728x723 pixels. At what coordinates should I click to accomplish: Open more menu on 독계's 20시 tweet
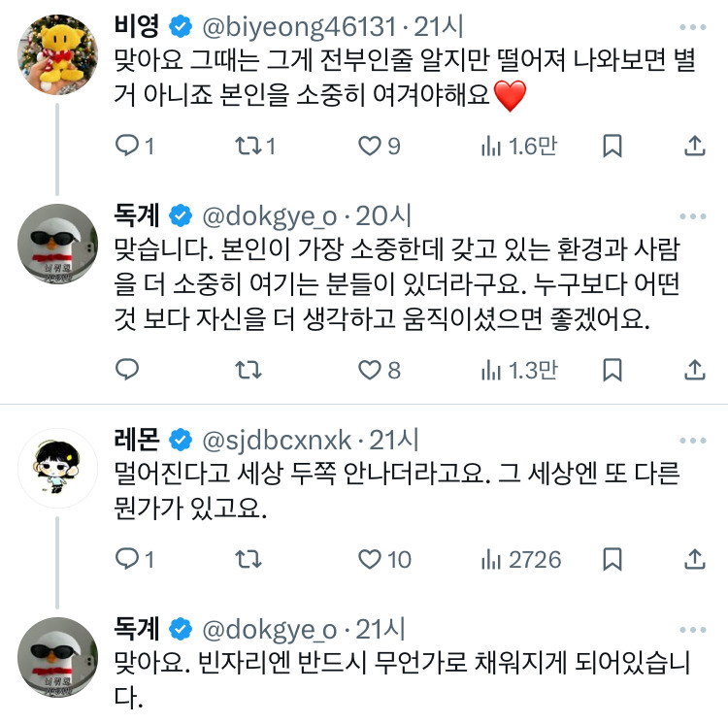693,214
